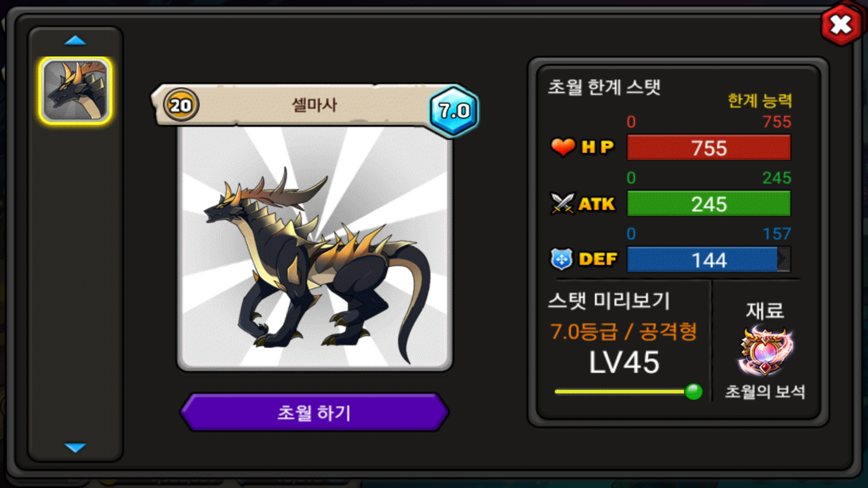Click the down arrow in monster list

75,448
